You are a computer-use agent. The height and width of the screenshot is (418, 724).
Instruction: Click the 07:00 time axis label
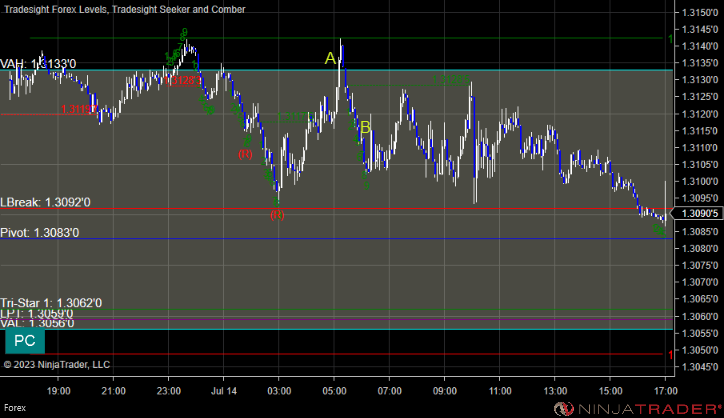click(x=389, y=391)
